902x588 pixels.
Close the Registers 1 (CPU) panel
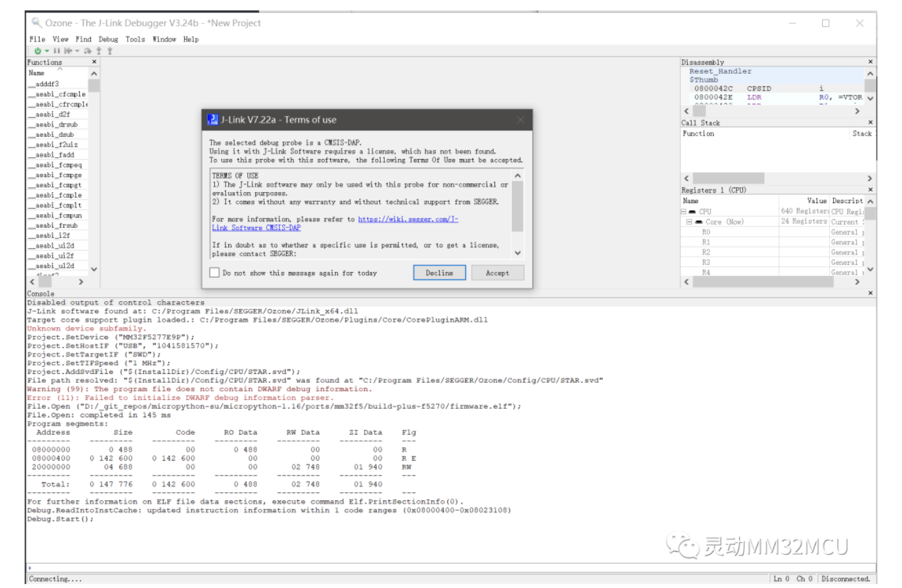(x=870, y=190)
